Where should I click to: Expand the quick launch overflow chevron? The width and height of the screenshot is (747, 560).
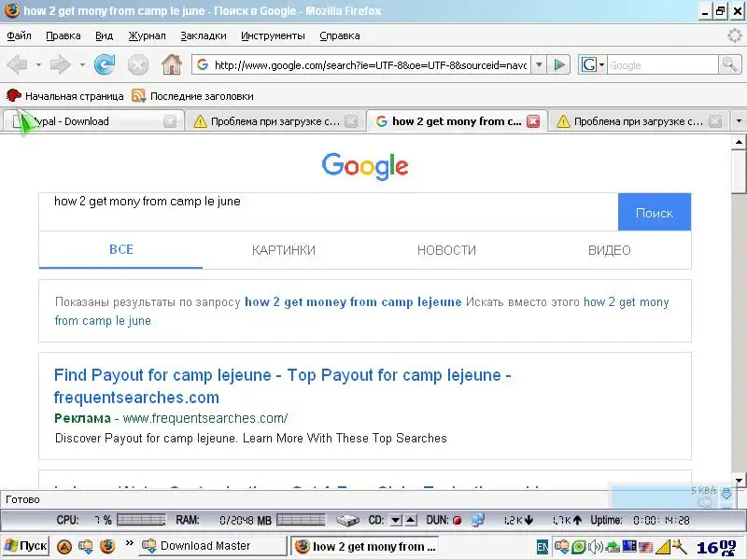pos(129,542)
